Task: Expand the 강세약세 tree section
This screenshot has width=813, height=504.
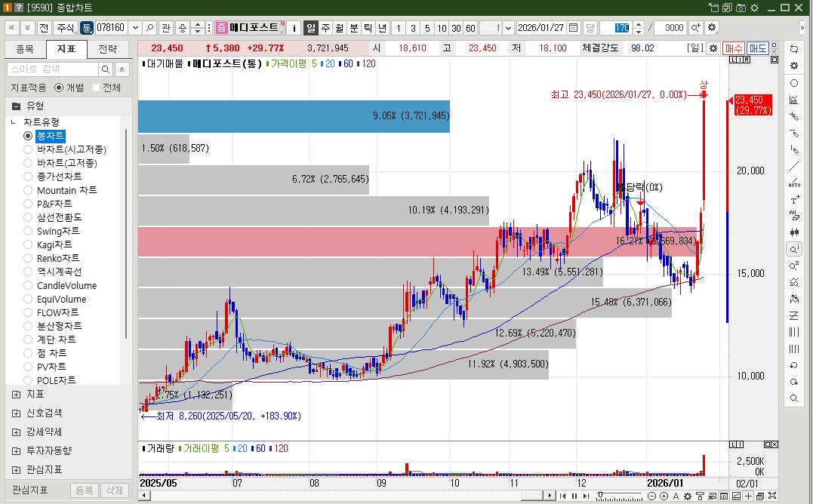Action: tap(16, 432)
